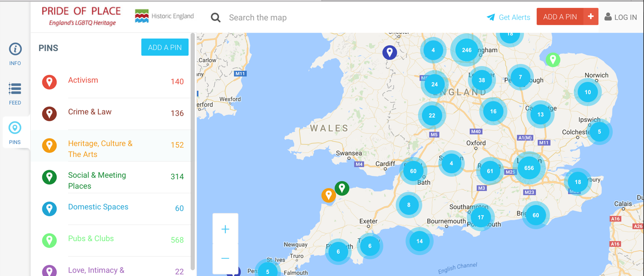Expand the 246 pin cluster on map
This screenshot has width=644, height=276.
(x=466, y=50)
